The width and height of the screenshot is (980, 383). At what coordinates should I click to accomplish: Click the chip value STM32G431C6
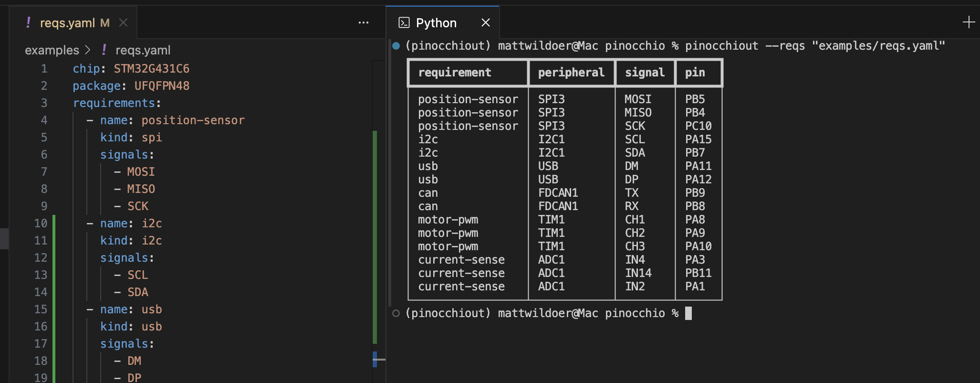(151, 69)
